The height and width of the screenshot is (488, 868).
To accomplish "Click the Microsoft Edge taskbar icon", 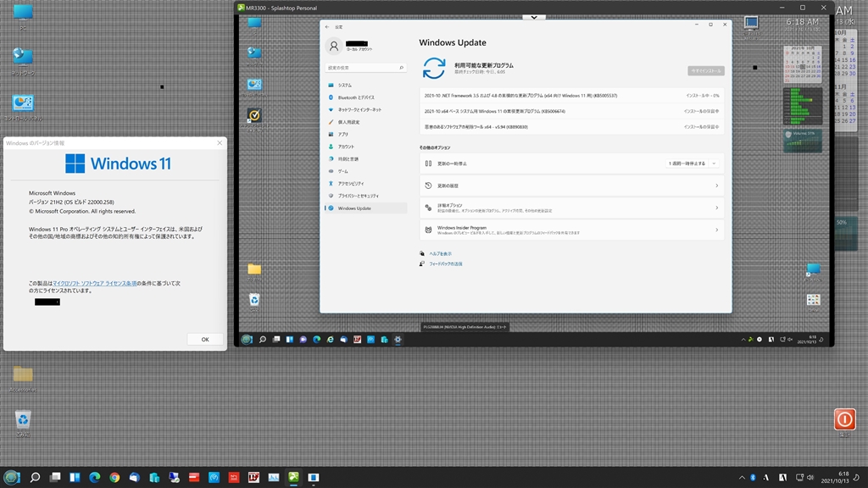I will (94, 478).
